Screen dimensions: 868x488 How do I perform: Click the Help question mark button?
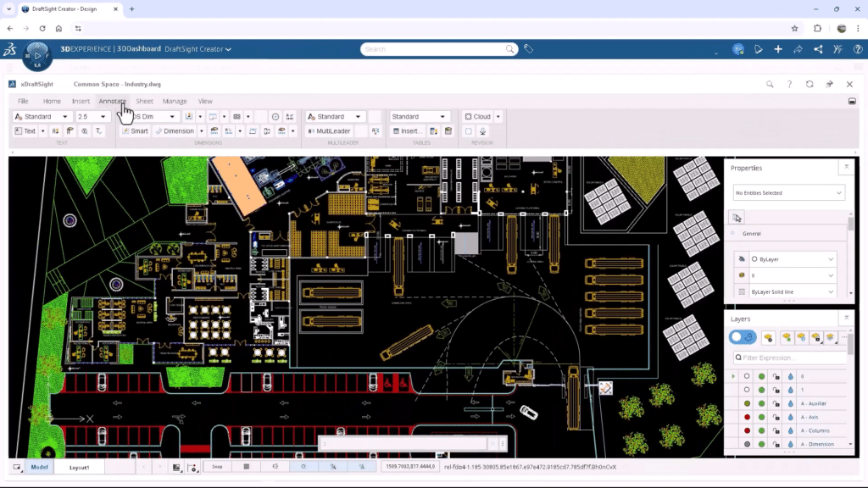[x=789, y=84]
